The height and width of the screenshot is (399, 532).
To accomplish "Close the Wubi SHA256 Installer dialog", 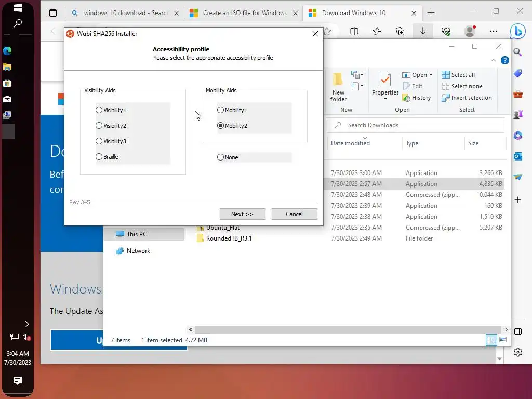I will (x=315, y=34).
